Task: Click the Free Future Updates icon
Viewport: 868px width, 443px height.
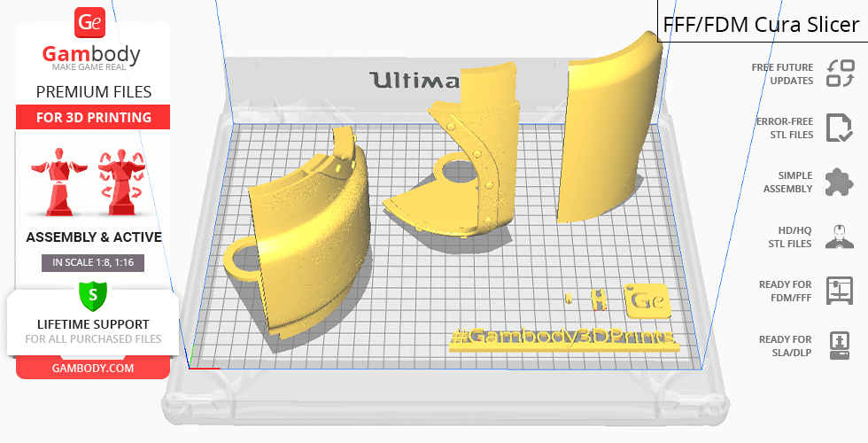Action: (x=841, y=74)
